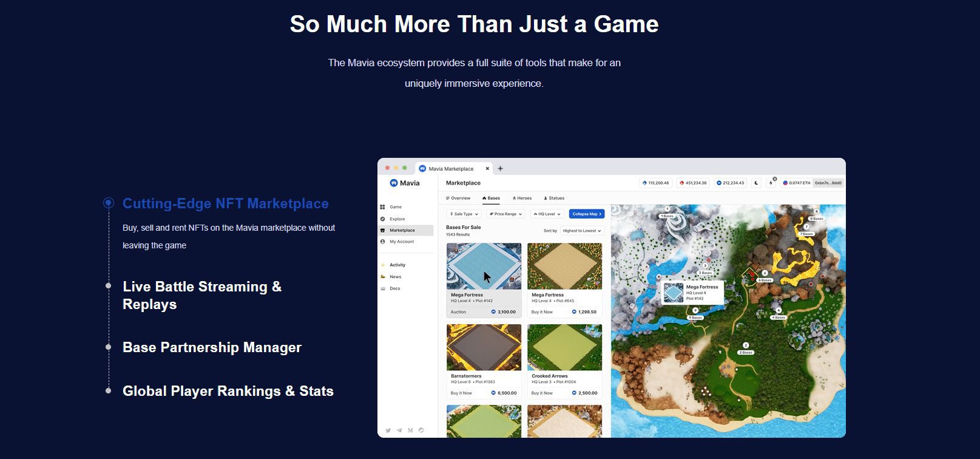
Task: Click the Crooked Arrows green base thumbnail
Action: [x=565, y=347]
